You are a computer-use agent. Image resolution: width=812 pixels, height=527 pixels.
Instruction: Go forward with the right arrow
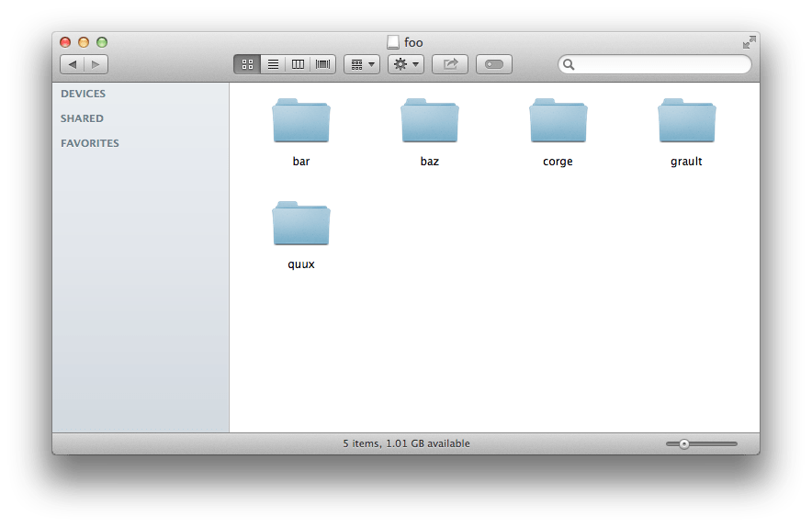coord(96,64)
